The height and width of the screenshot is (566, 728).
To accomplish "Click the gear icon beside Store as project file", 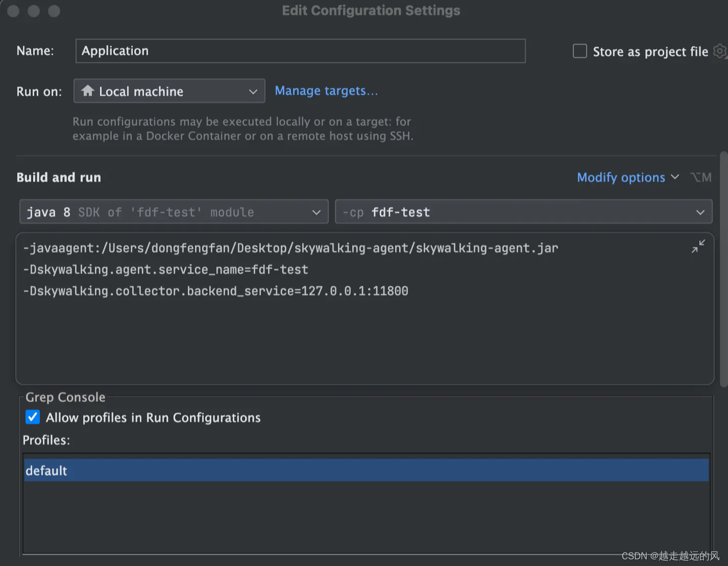I will click(720, 51).
